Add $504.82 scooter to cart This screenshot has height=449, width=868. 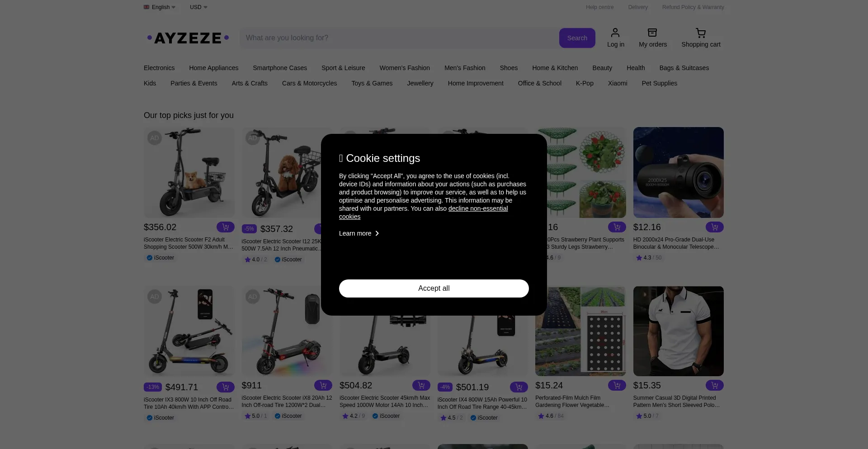[421, 385]
